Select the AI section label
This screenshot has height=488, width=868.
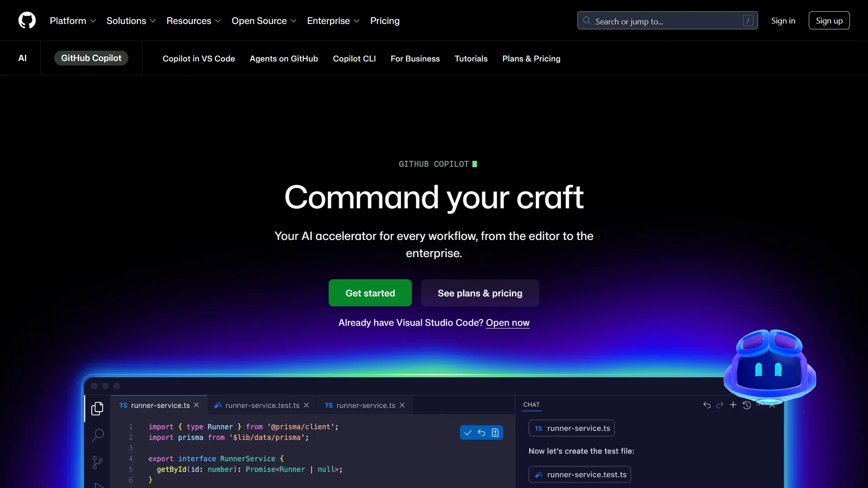[x=22, y=58]
